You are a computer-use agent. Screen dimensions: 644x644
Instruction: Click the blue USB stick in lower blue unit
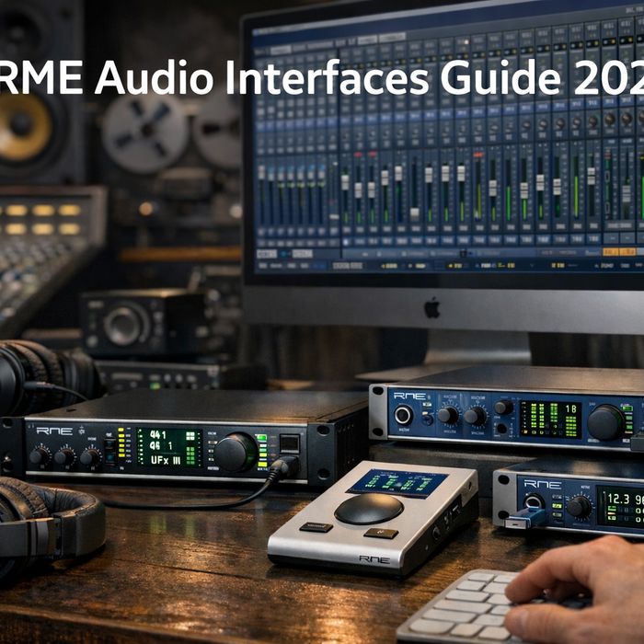(x=525, y=518)
